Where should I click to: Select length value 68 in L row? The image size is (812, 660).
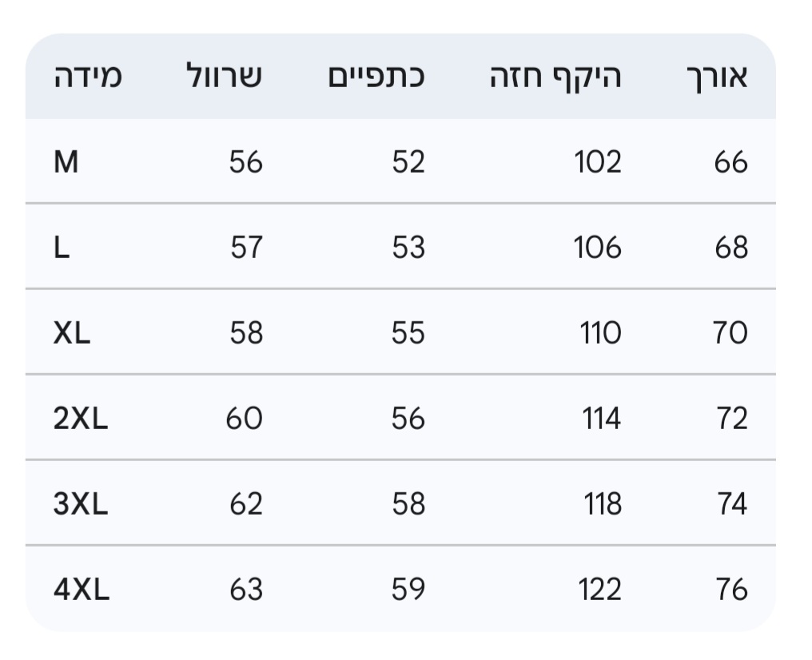click(731, 248)
